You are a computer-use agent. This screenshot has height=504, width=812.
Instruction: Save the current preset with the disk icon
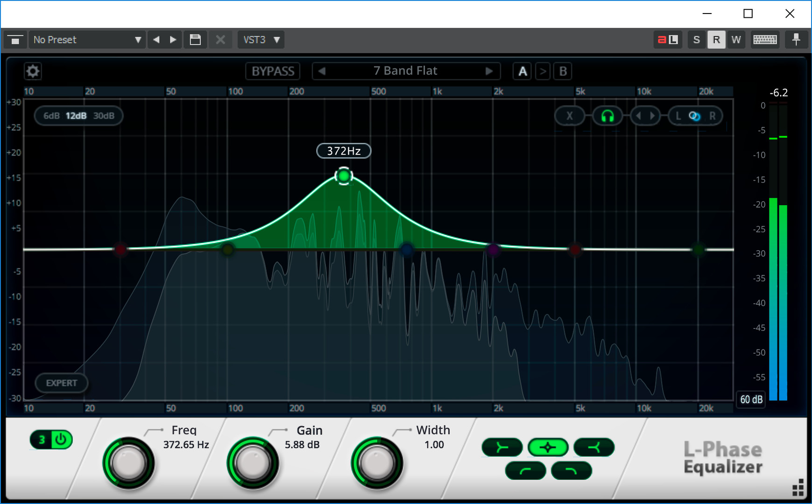[195, 40]
